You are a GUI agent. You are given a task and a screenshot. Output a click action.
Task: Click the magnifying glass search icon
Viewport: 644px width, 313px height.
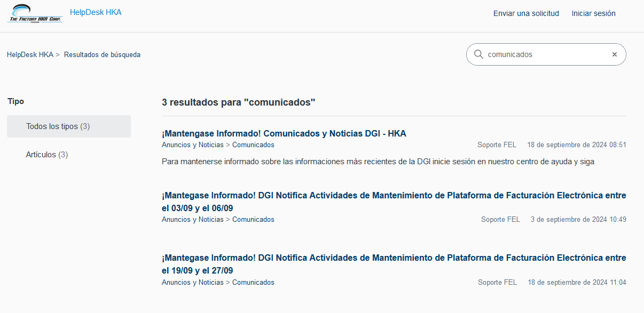point(478,54)
